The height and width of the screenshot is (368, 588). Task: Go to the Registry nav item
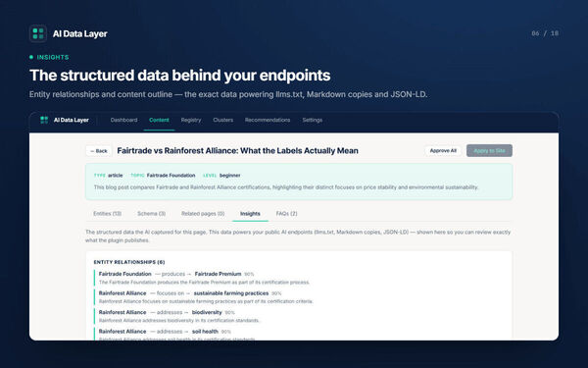191,120
